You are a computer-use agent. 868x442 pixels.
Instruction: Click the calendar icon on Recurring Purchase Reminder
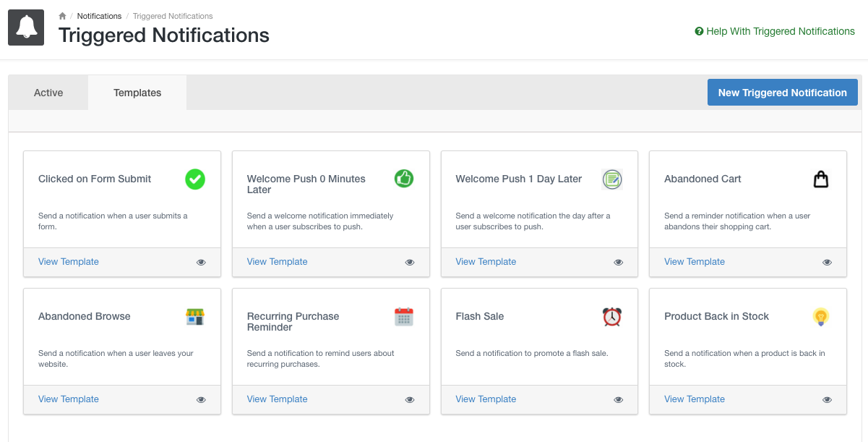point(403,316)
